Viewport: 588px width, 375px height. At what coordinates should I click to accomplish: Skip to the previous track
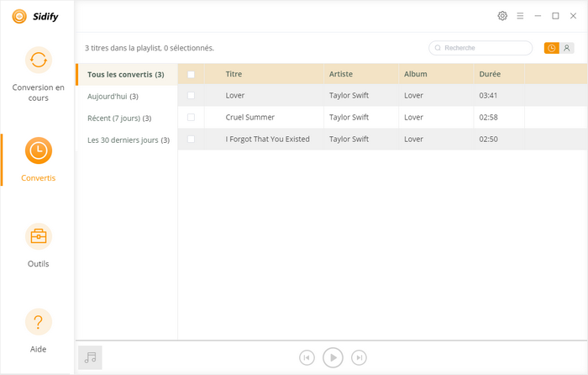[x=307, y=358]
